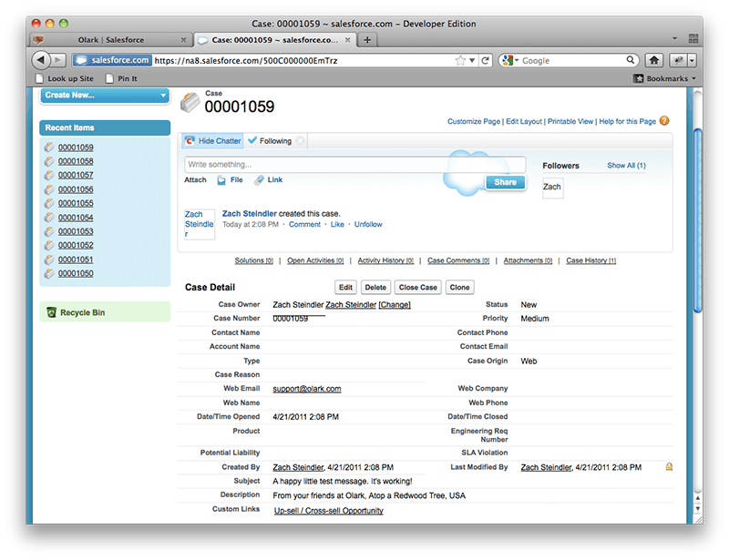Viewport: 729px width, 560px height.
Task: Click the Attach File icon in Chatter
Action: pyautogui.click(x=221, y=180)
